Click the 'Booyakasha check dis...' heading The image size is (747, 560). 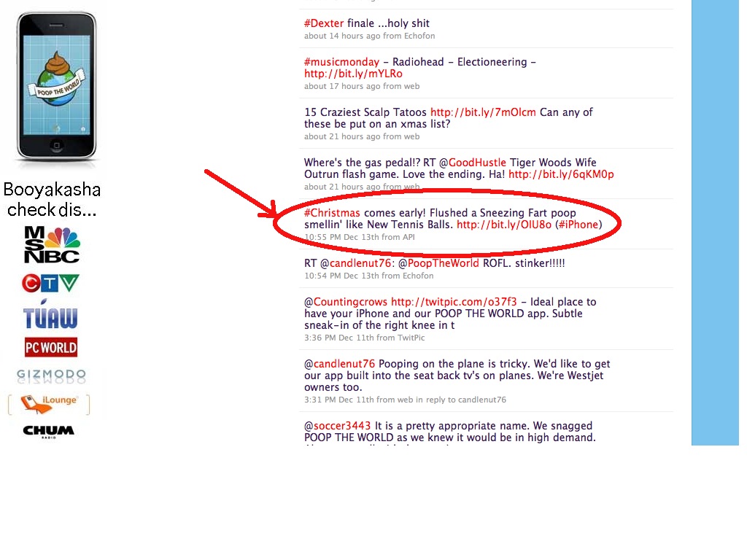point(52,200)
